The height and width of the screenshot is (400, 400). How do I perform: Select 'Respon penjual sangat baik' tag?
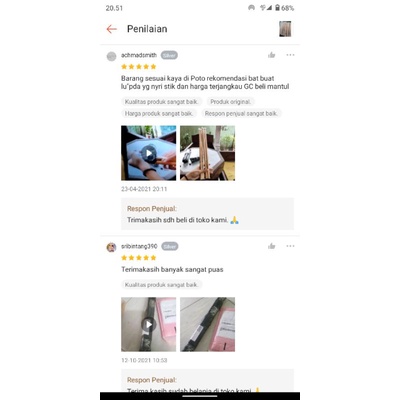click(241, 114)
